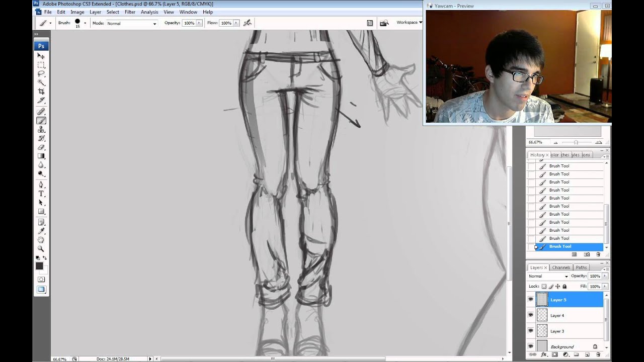Open the layer Opacity arrow
The image size is (644, 362).
[605, 276]
